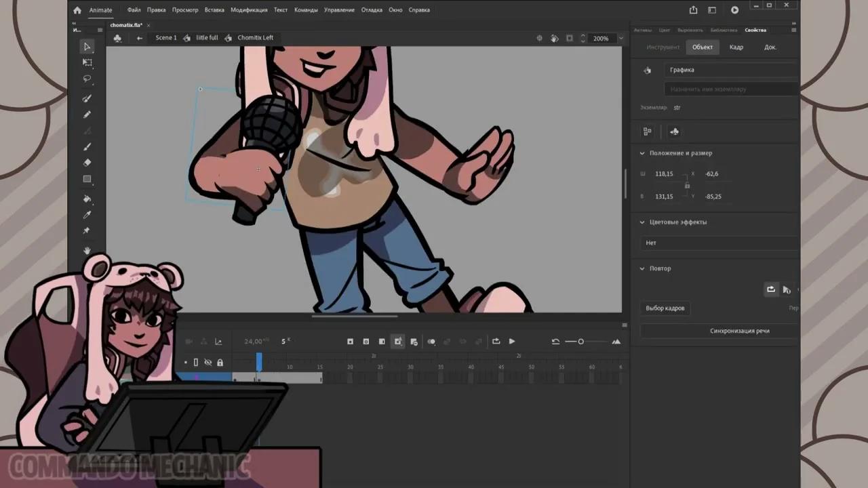Toggle the layer lock icon in timeline
The width and height of the screenshot is (868, 488).
[220, 363]
